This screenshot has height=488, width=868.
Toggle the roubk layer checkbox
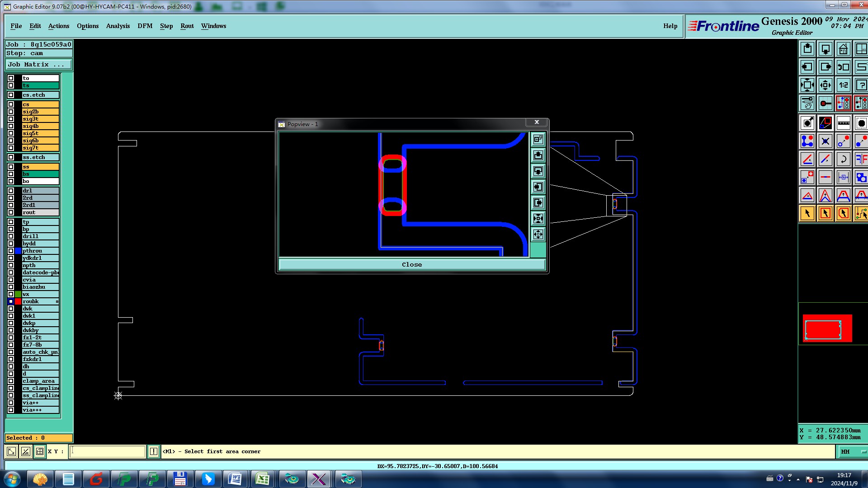coord(11,301)
